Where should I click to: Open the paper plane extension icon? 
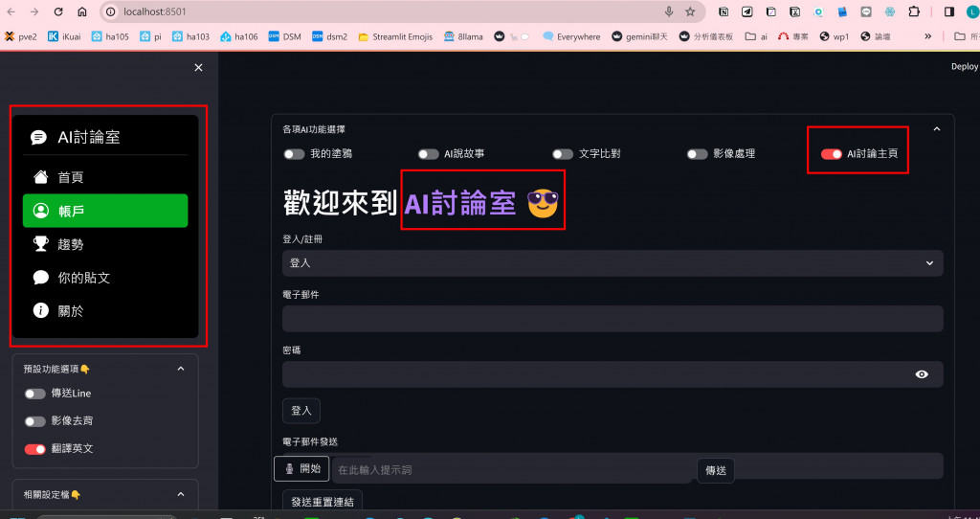(746, 11)
